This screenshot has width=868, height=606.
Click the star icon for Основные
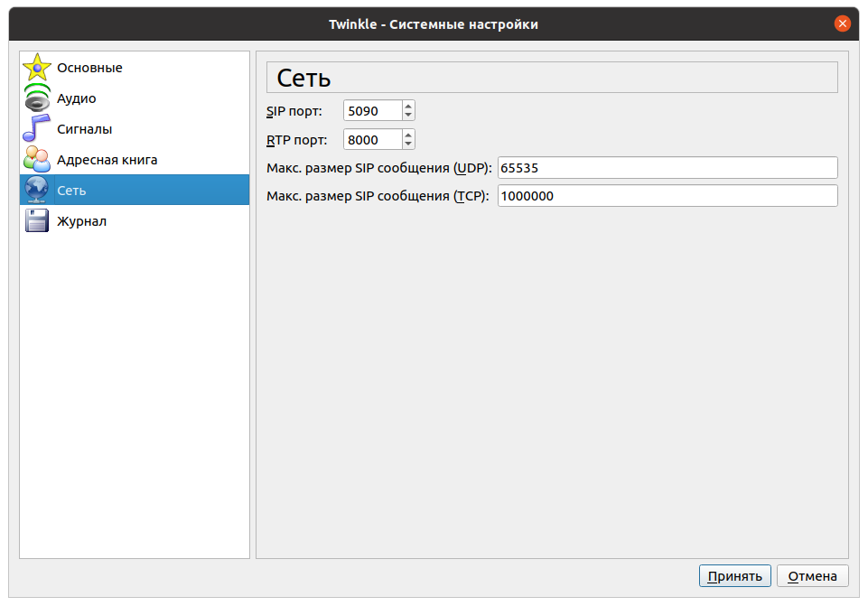click(37, 68)
